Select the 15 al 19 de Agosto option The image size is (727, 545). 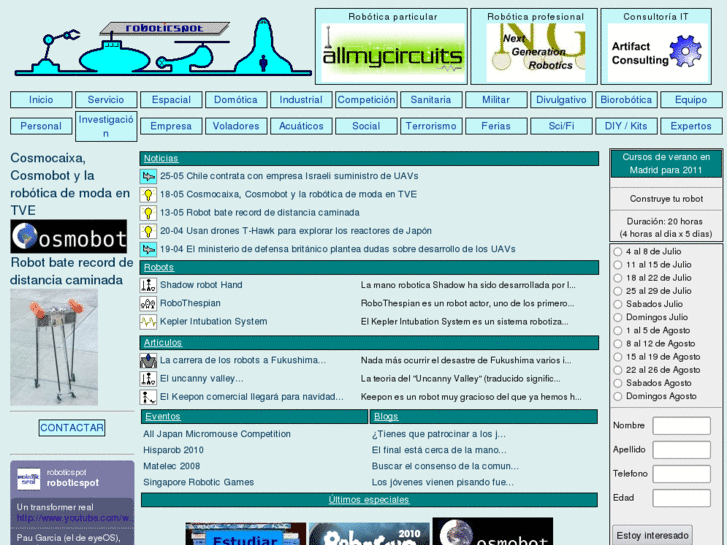coord(618,357)
